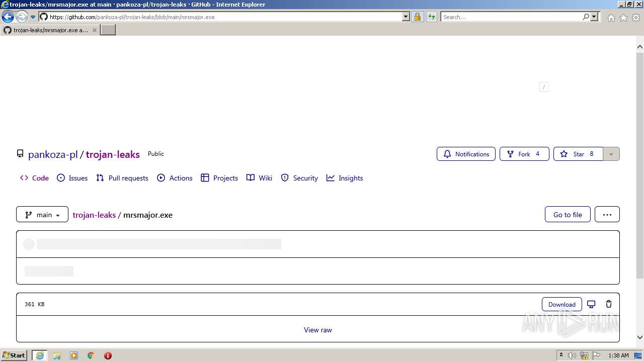Switch to the Issues tab
Image resolution: width=644 pixels, height=362 pixels.
click(72, 178)
